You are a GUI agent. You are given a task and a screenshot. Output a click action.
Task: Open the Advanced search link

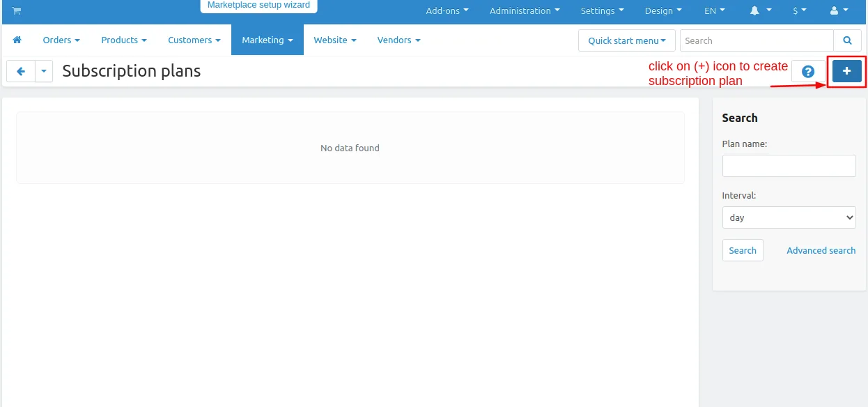(821, 250)
